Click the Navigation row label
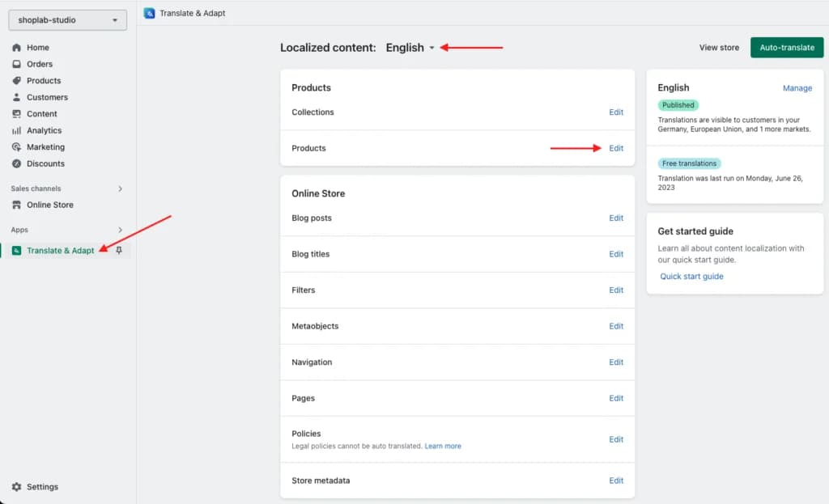The image size is (829, 504). click(x=312, y=362)
